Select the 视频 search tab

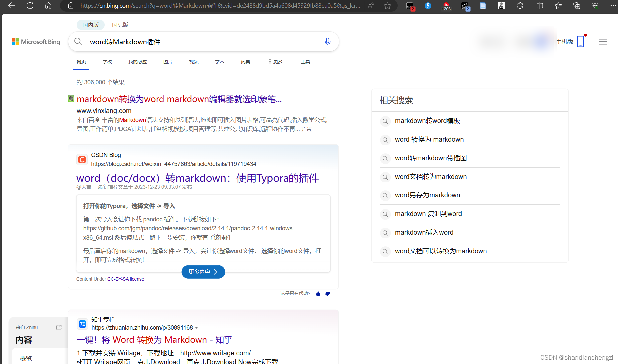click(194, 62)
